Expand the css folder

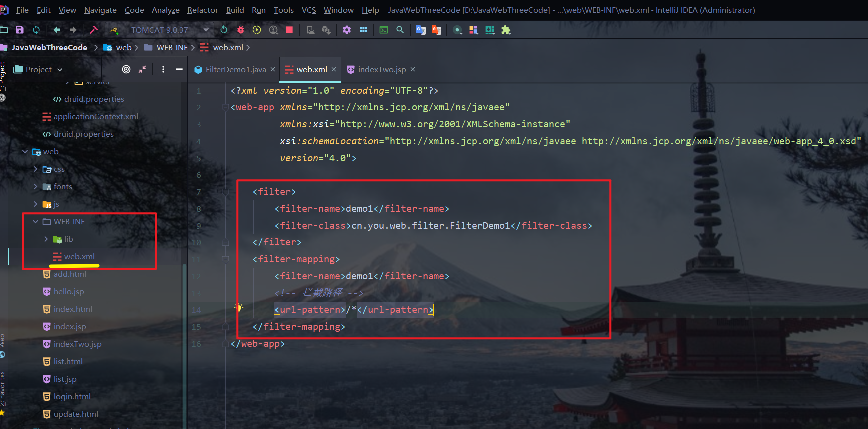(35, 169)
